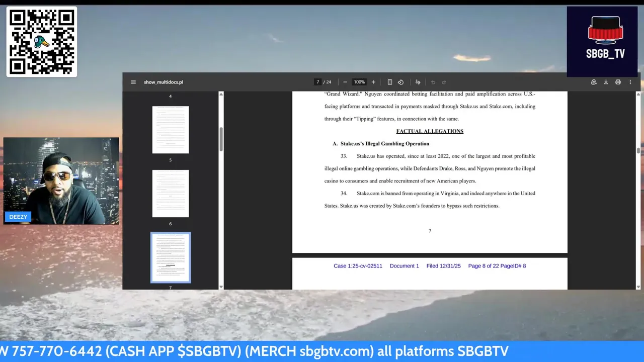Click the page number input field
Image resolution: width=644 pixels, height=362 pixels.
(317, 82)
